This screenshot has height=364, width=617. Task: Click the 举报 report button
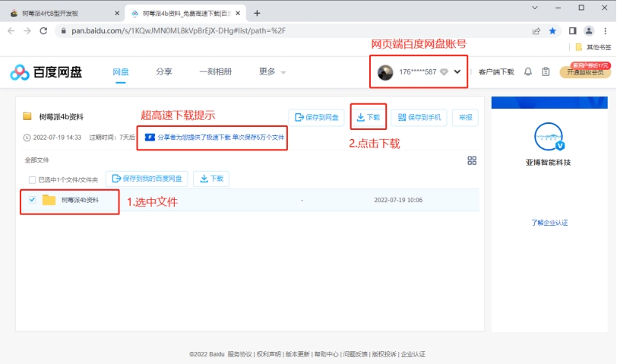466,117
